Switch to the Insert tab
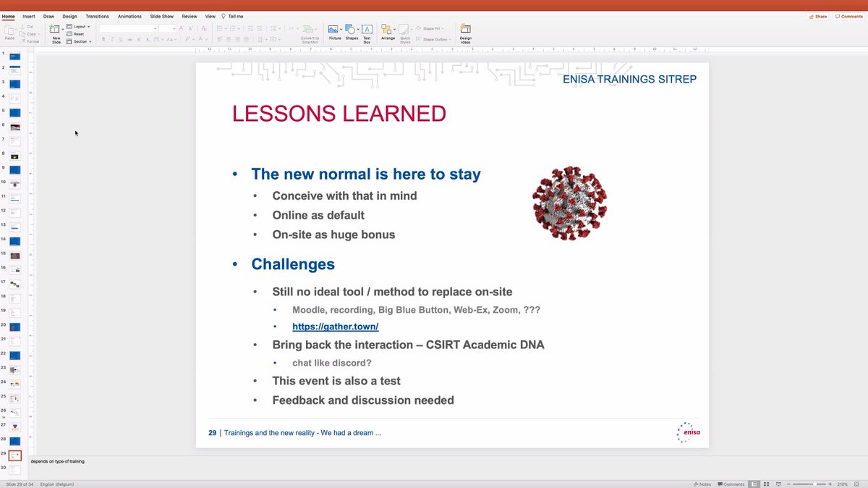Viewport: 868px width, 488px height. [x=28, y=16]
